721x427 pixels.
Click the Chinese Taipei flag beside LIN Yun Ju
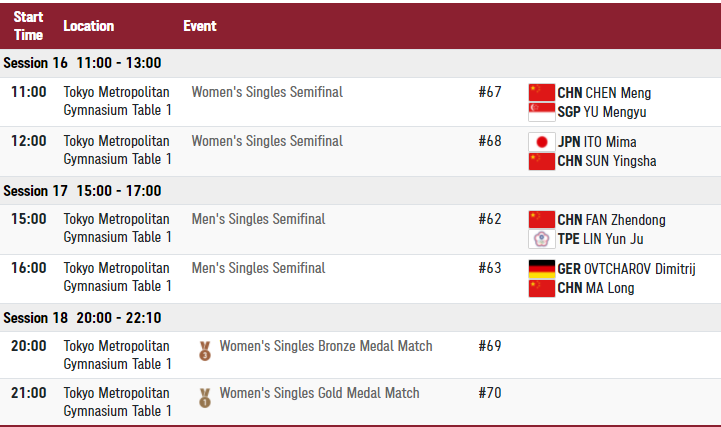point(542,239)
